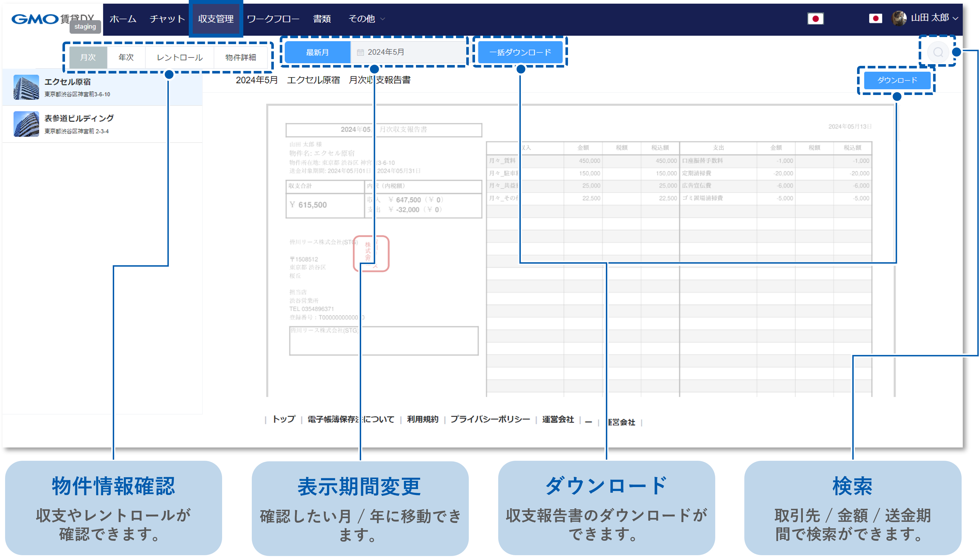
Task: Toggle the 最新月 display option
Action: 317,52
